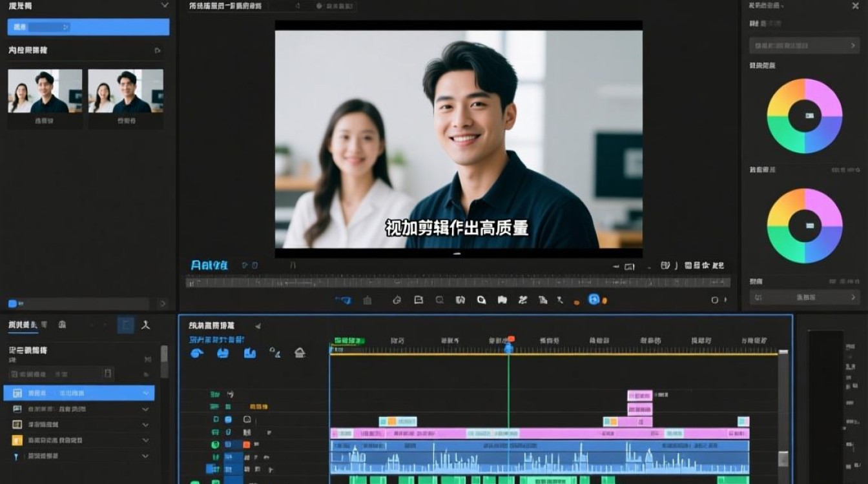Image resolution: width=868 pixels, height=484 pixels.
Task: Toggle the green circle button in the track headers
Action: [216, 445]
